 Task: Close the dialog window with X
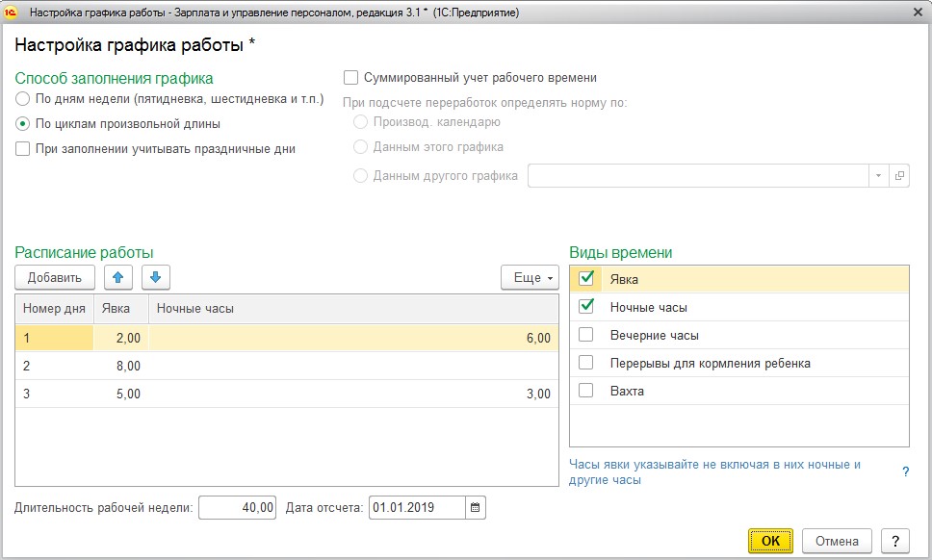tap(918, 13)
